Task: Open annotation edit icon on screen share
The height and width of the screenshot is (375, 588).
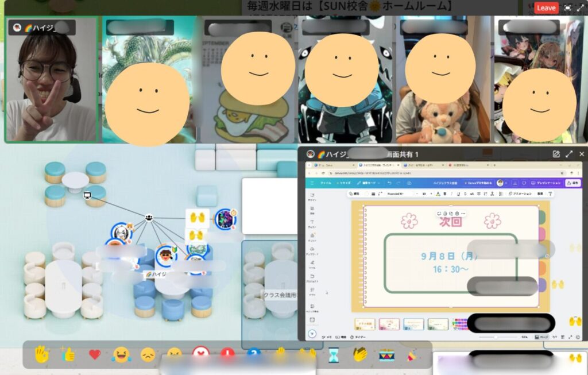Action: [x=556, y=154]
